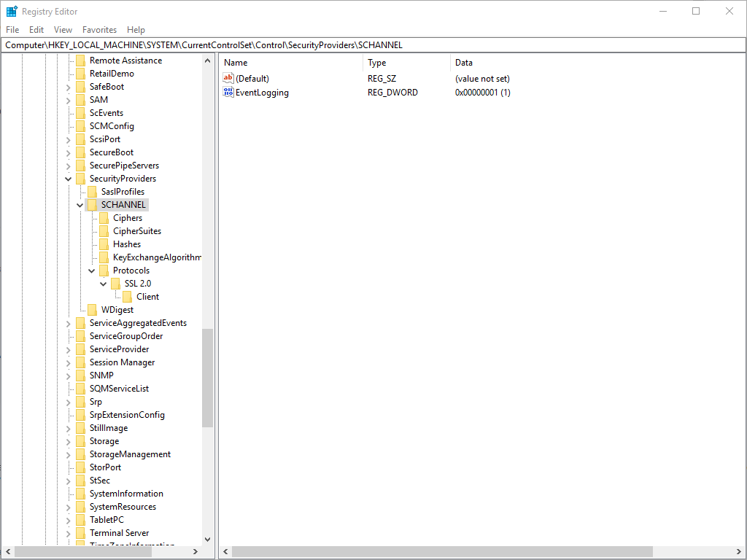The image size is (747, 560).
Task: Click the CipherSuites folder icon
Action: 104,231
